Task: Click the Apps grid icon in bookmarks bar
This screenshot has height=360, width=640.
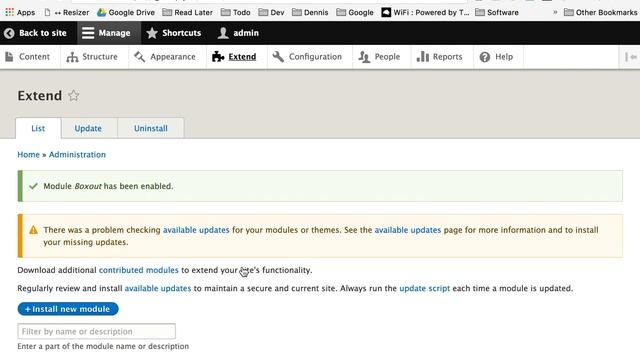Action: (9, 12)
